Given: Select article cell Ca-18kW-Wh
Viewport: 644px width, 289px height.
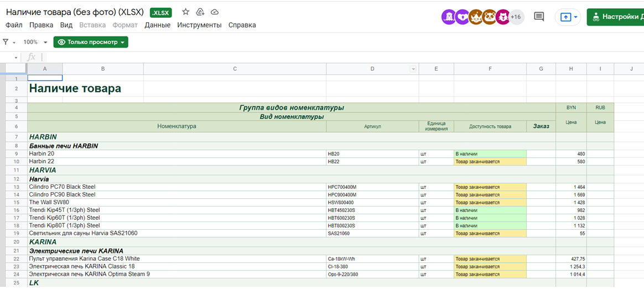Looking at the screenshot, I should (x=372, y=259).
